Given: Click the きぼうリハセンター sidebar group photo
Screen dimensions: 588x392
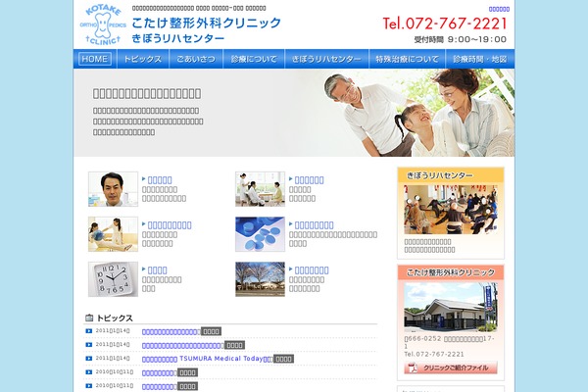Looking at the screenshot, I should tap(451, 210).
